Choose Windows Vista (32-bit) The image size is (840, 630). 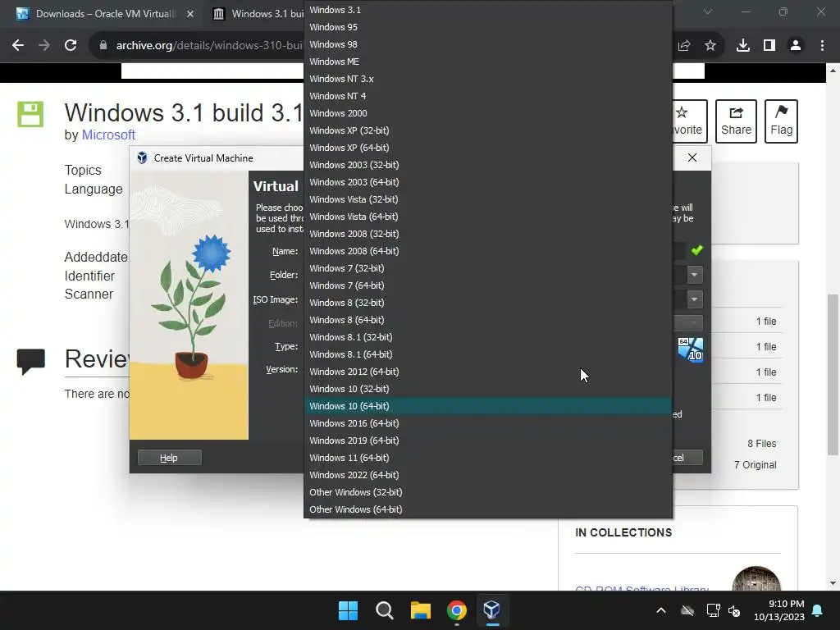click(487, 199)
